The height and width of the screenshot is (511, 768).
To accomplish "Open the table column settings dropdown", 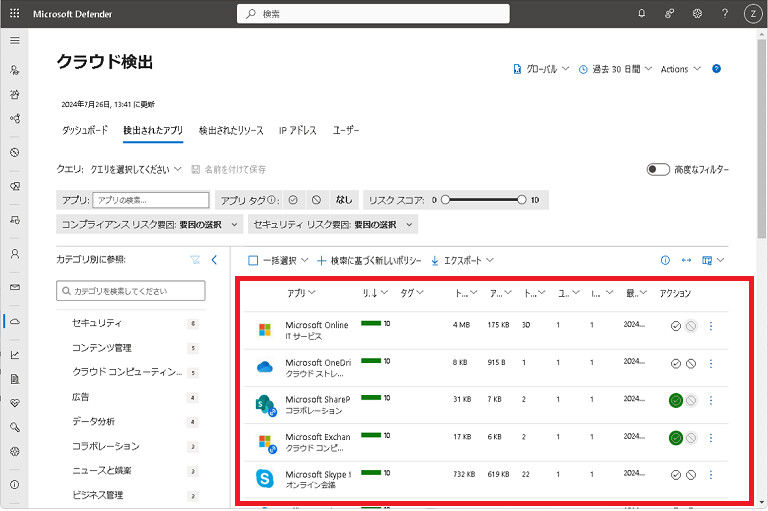I will coord(713,260).
